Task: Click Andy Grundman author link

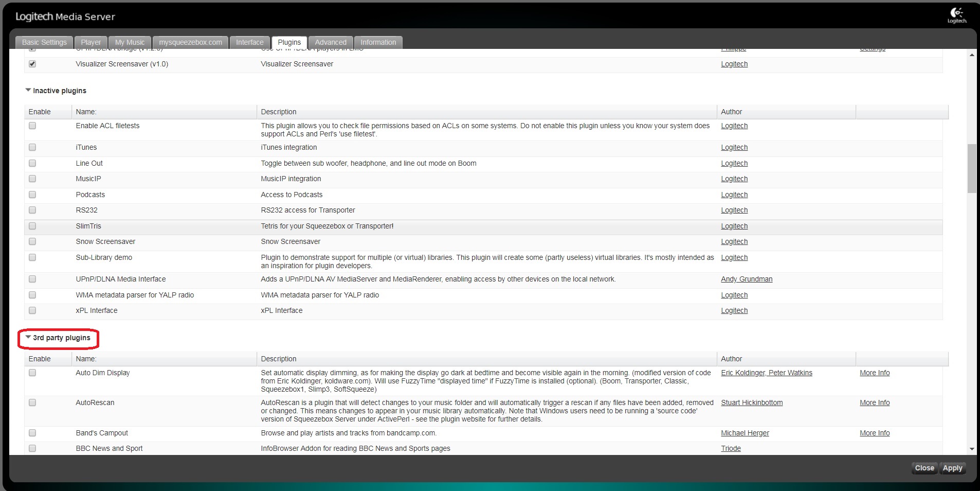Action: (747, 279)
